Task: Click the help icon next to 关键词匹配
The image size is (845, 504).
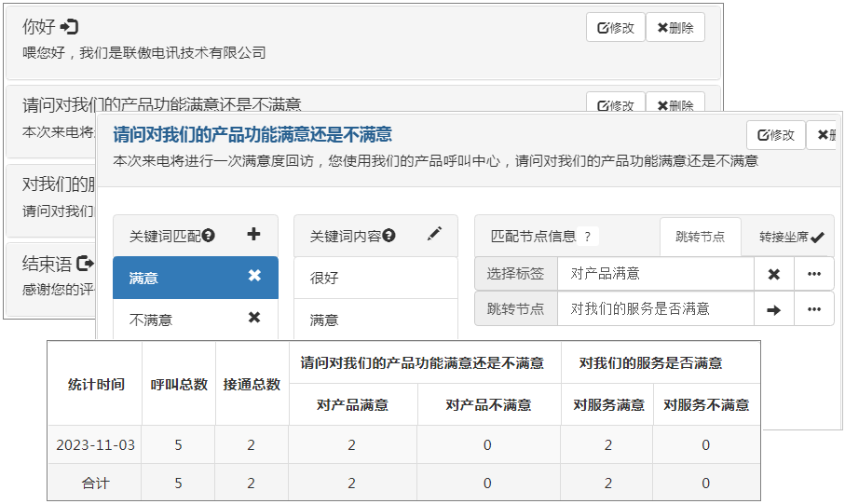Action: (x=209, y=236)
